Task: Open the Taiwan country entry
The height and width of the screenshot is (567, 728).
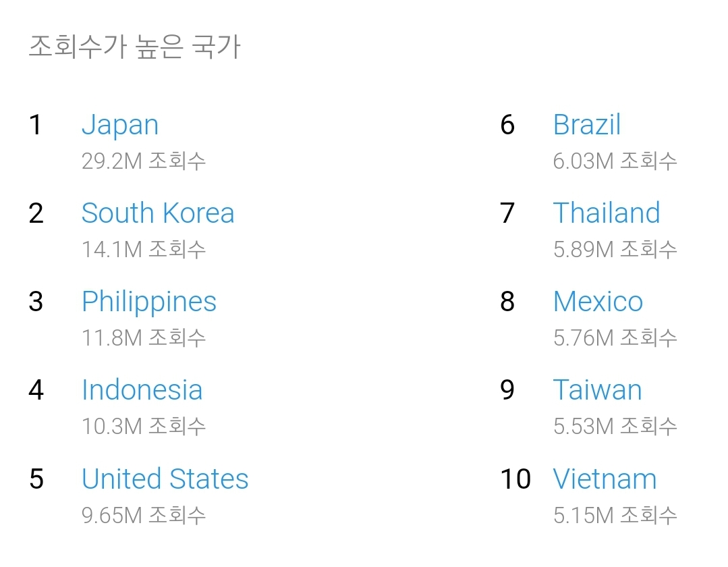Action: point(597,390)
